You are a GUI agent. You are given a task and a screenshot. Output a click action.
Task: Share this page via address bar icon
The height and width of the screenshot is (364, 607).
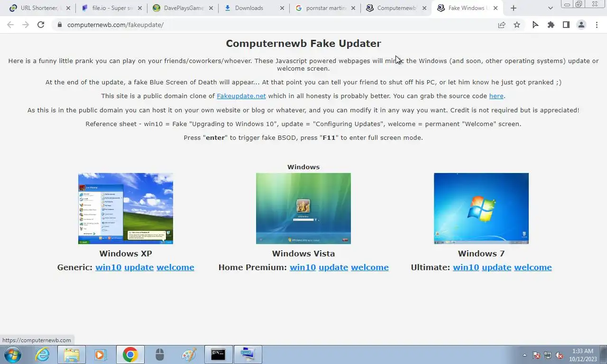(502, 25)
